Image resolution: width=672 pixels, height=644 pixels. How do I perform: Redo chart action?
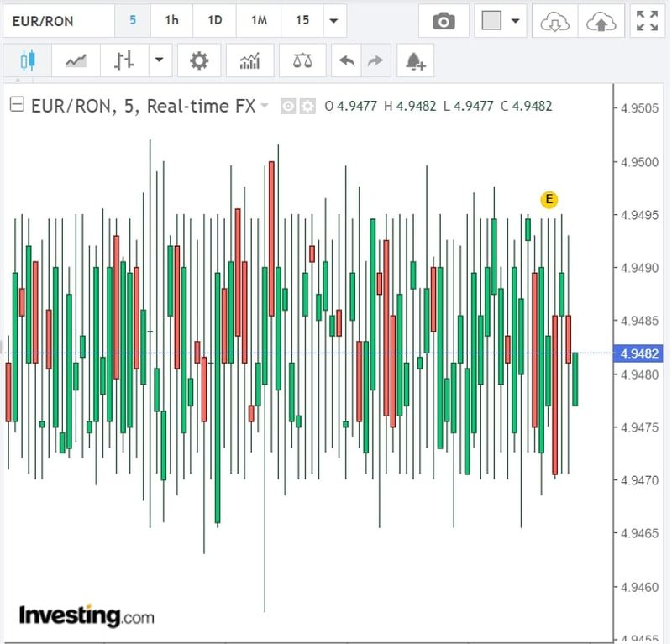[x=375, y=60]
